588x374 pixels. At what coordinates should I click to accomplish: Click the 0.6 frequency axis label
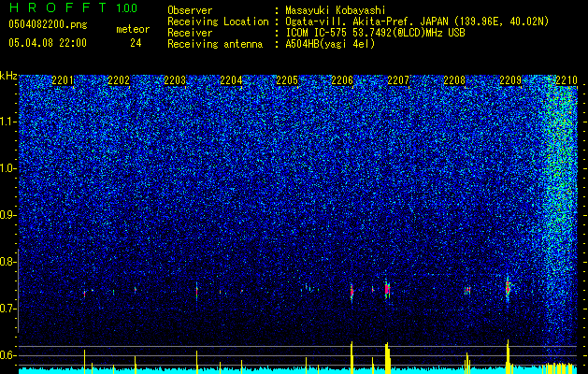[x=8, y=355]
